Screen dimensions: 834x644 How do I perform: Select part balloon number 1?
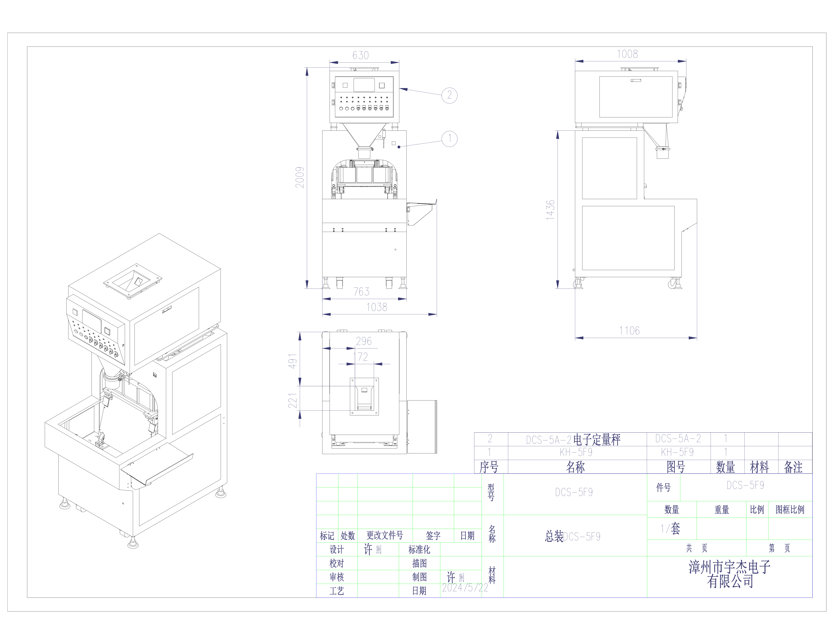[x=449, y=139]
